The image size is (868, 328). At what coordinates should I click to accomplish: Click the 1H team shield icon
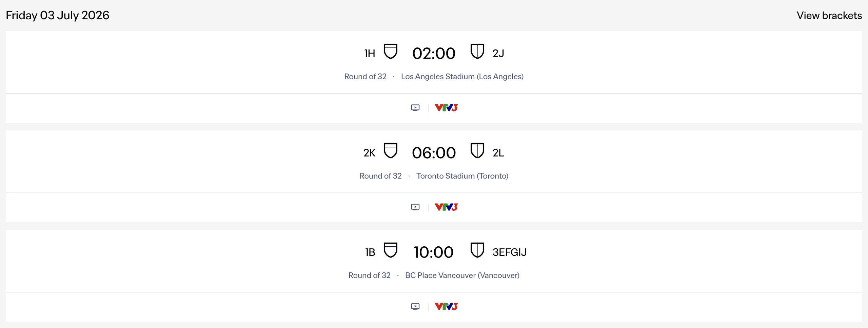coord(391,52)
